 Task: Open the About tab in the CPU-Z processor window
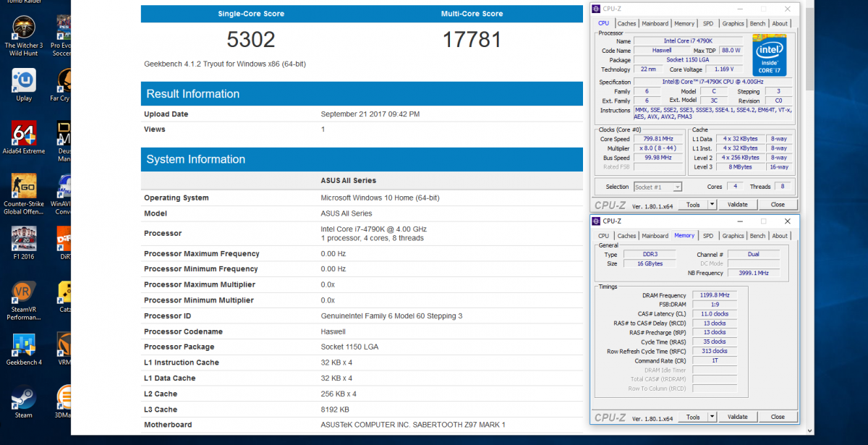click(x=780, y=23)
